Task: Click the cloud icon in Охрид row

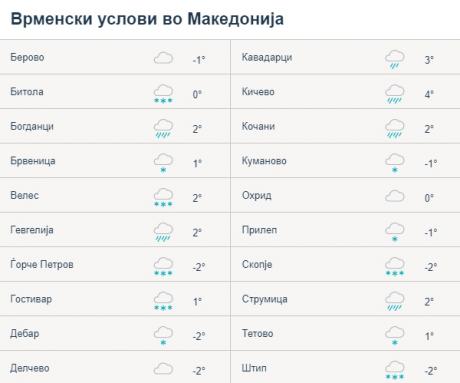Action: [x=395, y=196]
